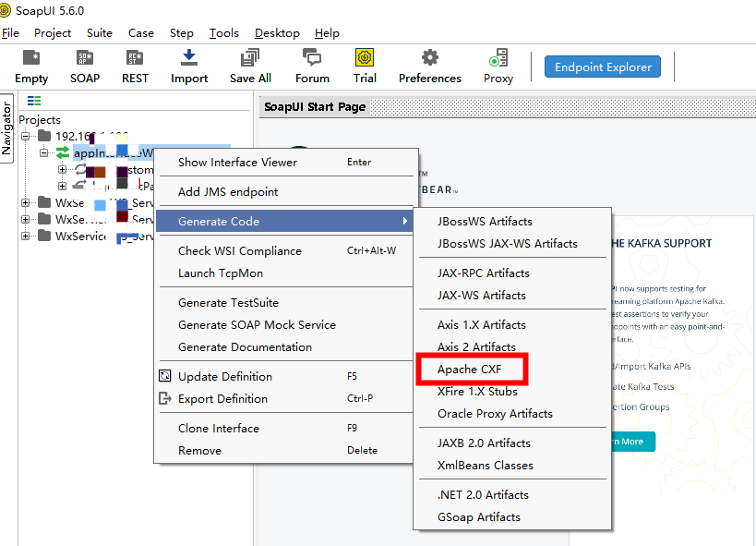
Task: Click the Save All toolbar icon
Action: pyautogui.click(x=250, y=57)
